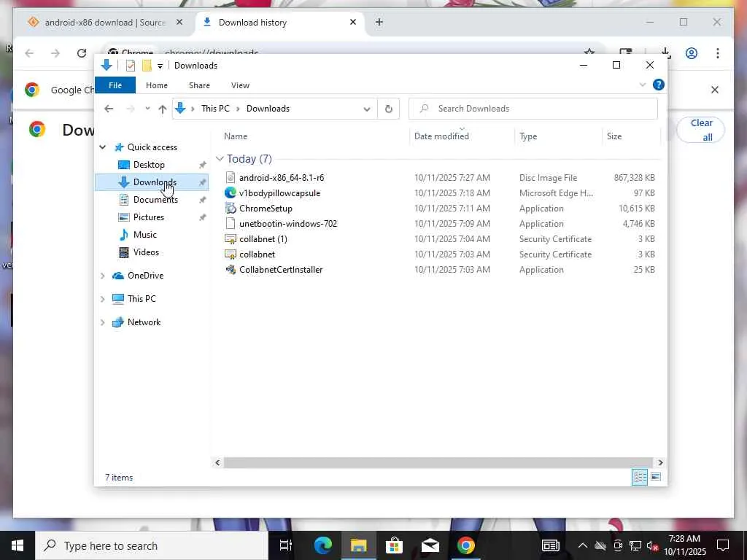Viewport: 747px width, 560px height.
Task: Click the Properties icon in quick access toolbar
Action: [x=130, y=66]
